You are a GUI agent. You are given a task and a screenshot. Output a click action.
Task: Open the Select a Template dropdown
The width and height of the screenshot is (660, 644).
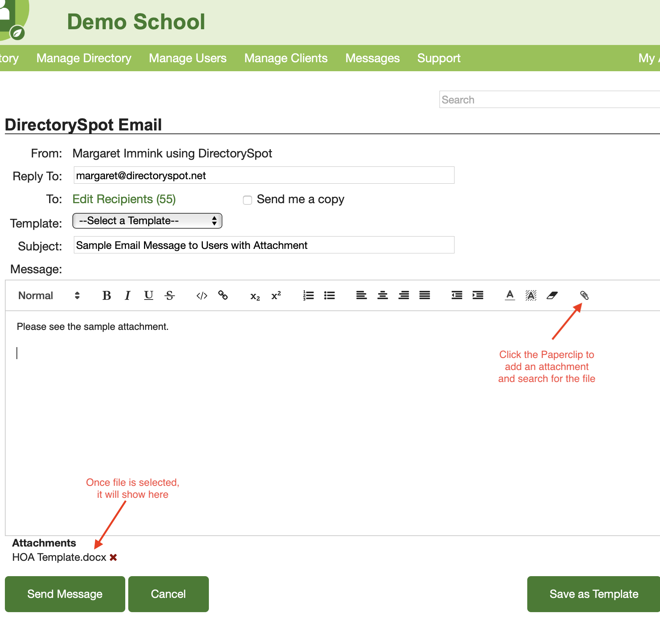pos(147,221)
